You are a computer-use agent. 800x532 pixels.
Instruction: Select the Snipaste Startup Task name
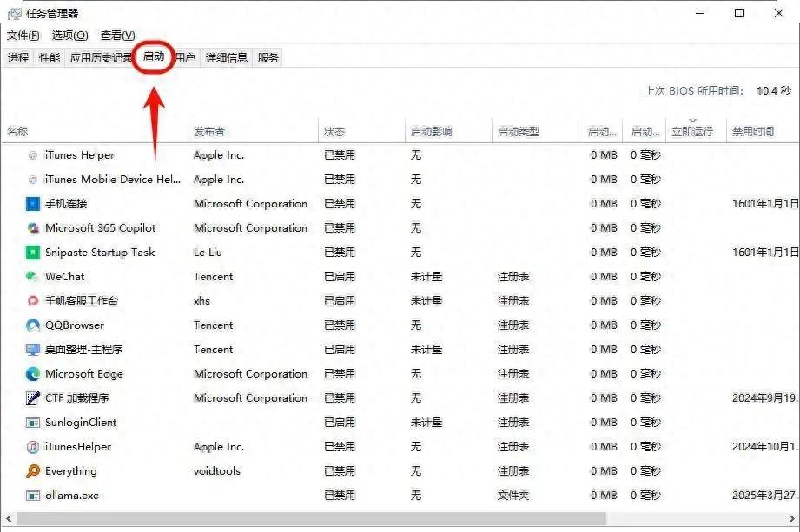tap(100, 253)
